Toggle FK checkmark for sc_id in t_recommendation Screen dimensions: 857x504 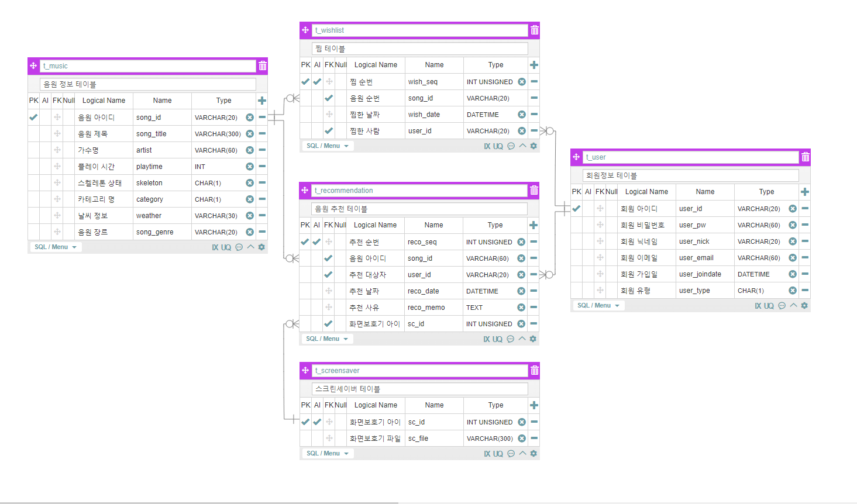(x=328, y=324)
